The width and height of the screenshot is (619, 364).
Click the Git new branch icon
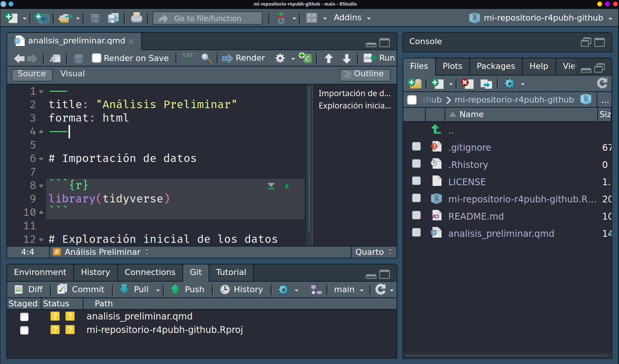pyautogui.click(x=316, y=290)
